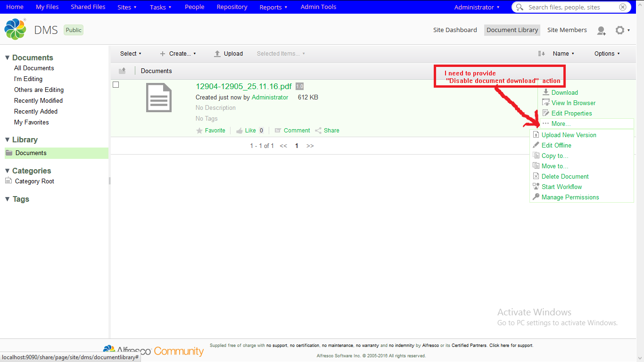Click the navigate up folder icon
The image size is (644, 362).
(x=123, y=71)
